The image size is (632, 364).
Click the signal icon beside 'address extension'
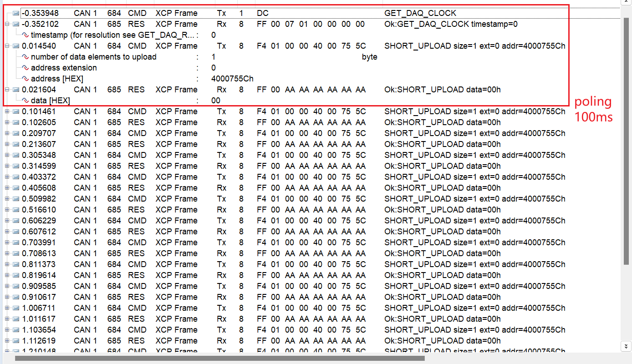click(x=25, y=68)
